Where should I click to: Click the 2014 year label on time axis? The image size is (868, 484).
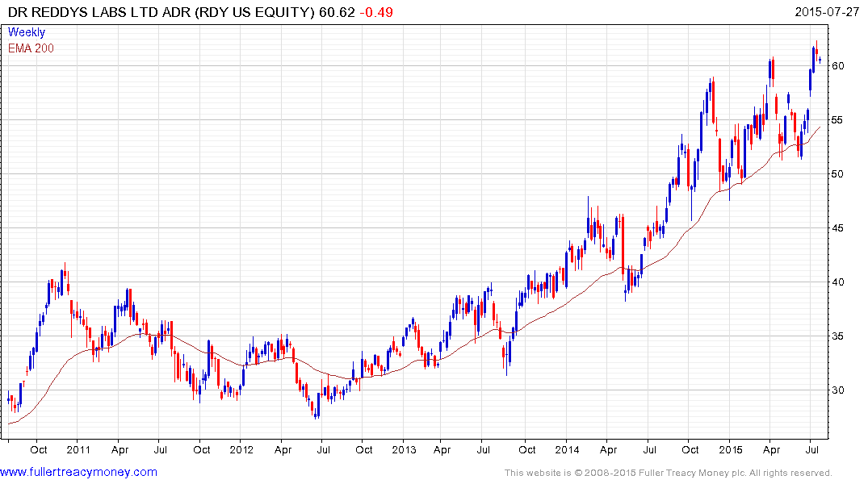pos(568,449)
